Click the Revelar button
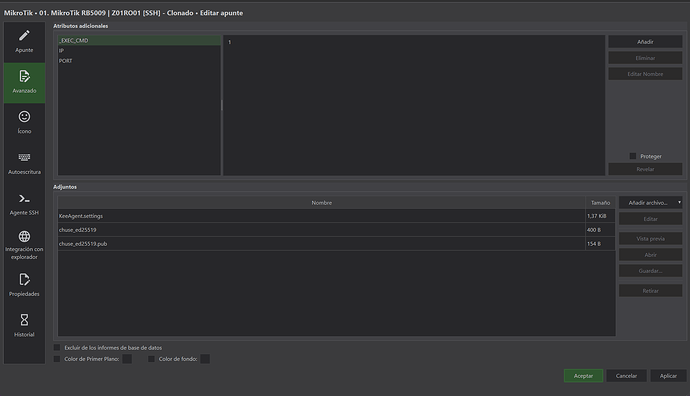The width and height of the screenshot is (690, 396). [645, 169]
